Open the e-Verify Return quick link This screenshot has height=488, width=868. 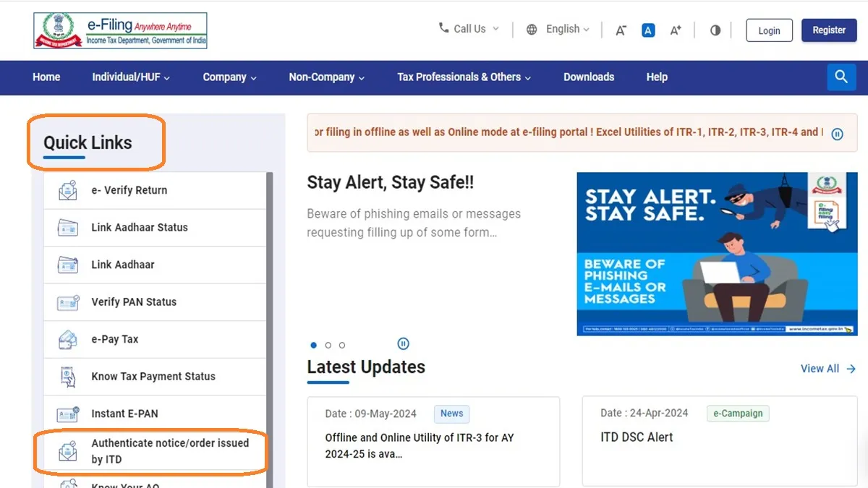pos(155,191)
